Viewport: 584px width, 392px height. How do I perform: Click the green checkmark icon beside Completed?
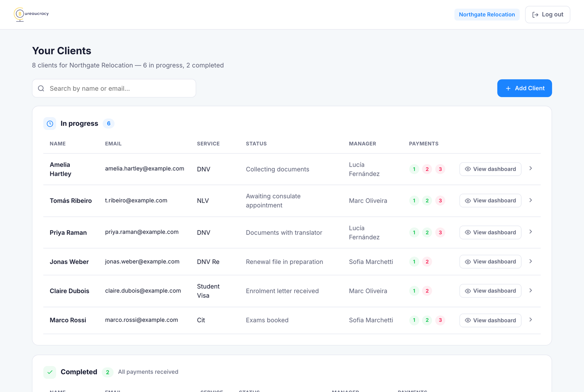pos(50,372)
